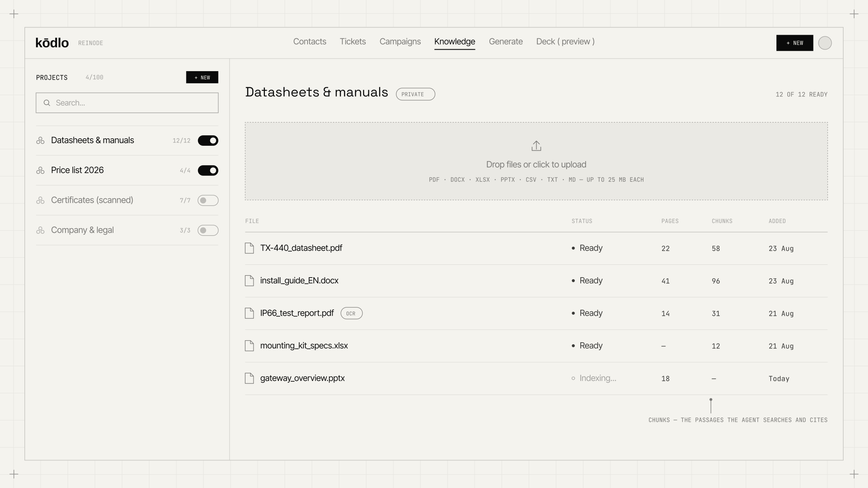Switch on the Company & legal toggle

[208, 230]
